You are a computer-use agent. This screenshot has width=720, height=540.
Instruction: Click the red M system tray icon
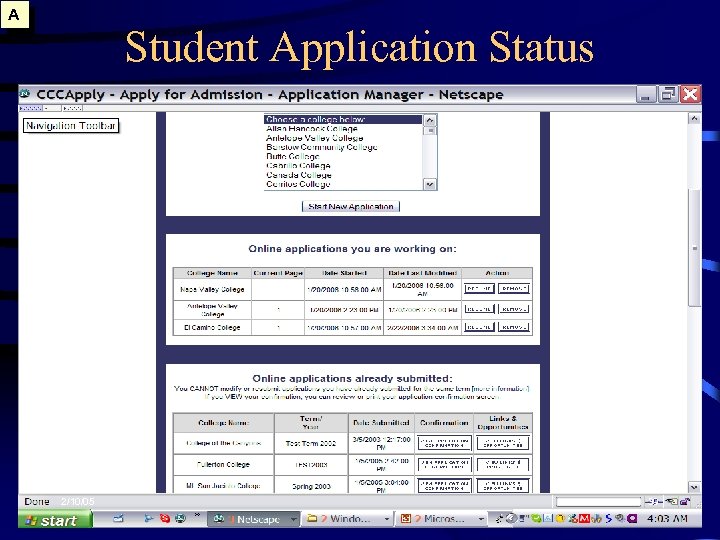pos(584,519)
